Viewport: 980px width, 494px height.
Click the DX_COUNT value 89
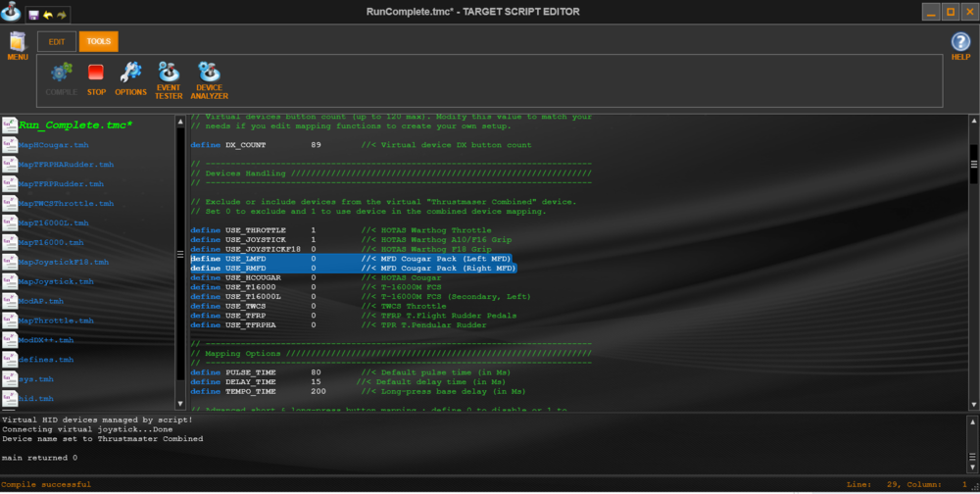click(x=316, y=145)
